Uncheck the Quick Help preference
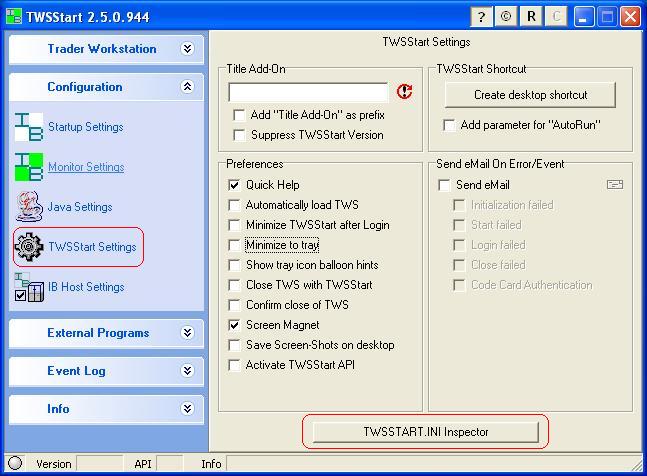 [x=234, y=185]
